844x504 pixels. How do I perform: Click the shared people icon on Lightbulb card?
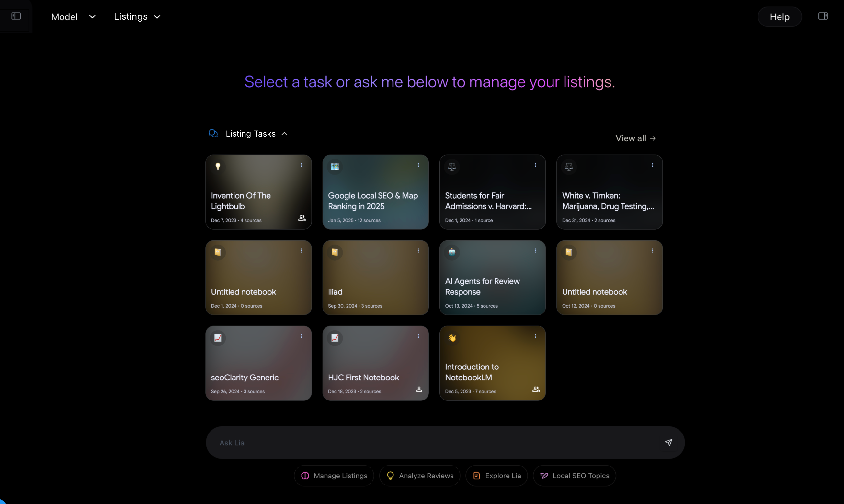coord(302,218)
